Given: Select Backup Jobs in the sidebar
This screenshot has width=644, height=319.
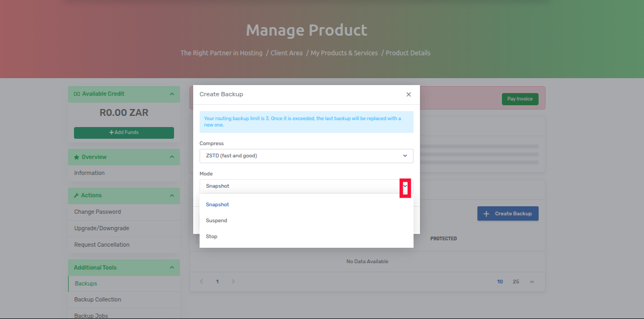Looking at the screenshot, I should pyautogui.click(x=90, y=315).
